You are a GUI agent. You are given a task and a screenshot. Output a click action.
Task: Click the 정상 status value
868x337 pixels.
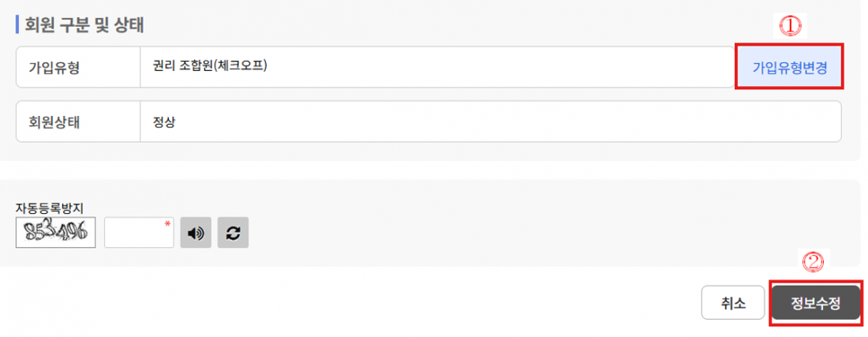point(164,122)
